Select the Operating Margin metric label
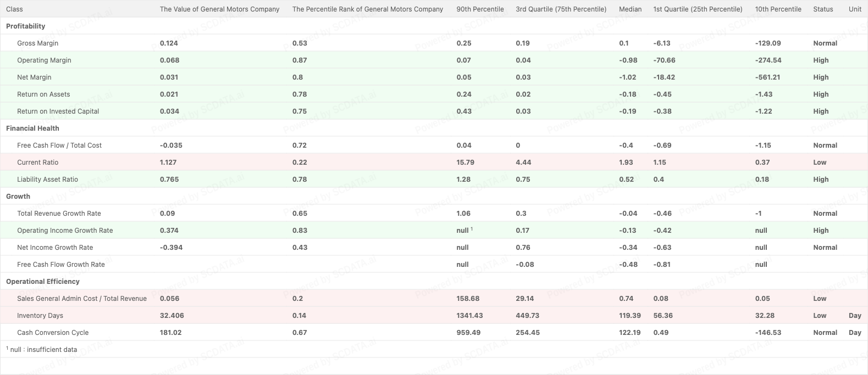Image resolution: width=868 pixels, height=375 pixels. (x=44, y=60)
